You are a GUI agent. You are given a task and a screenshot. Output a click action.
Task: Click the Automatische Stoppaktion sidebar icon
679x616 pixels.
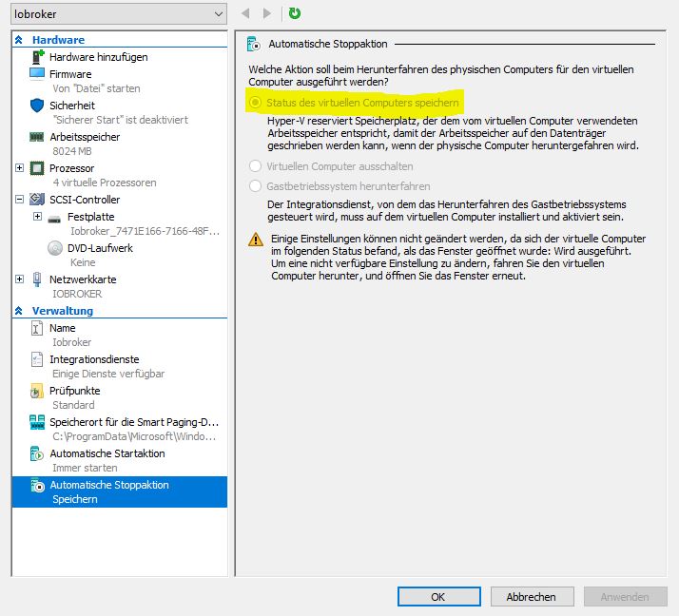38,485
